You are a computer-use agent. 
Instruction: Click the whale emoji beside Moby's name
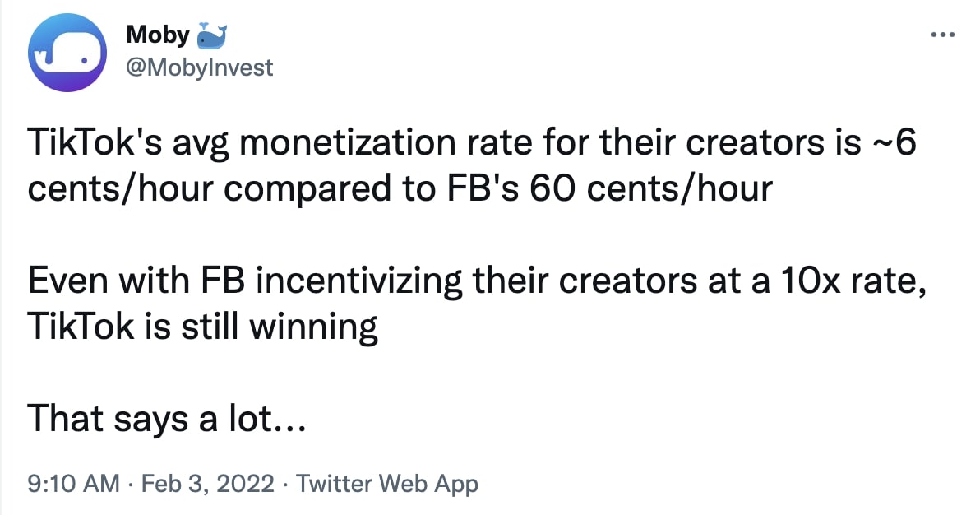coord(211,35)
